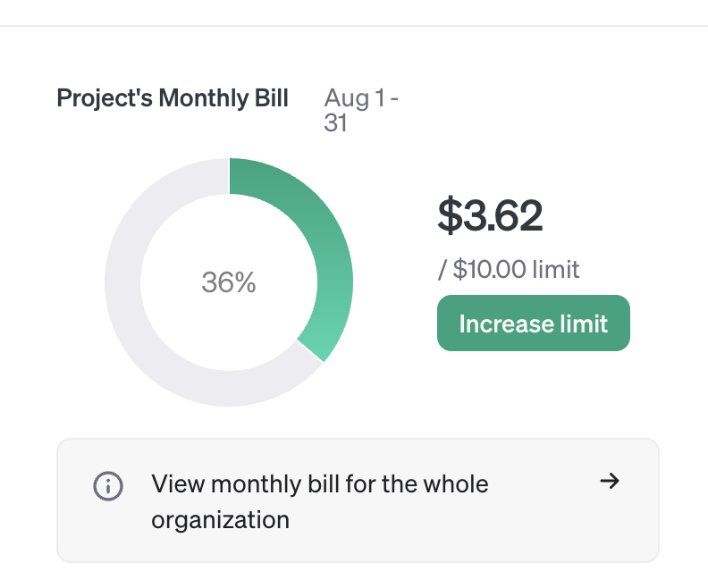Screen dimensions: 708x588
Task: Click the left side of the grey ring
Action: tap(122, 282)
